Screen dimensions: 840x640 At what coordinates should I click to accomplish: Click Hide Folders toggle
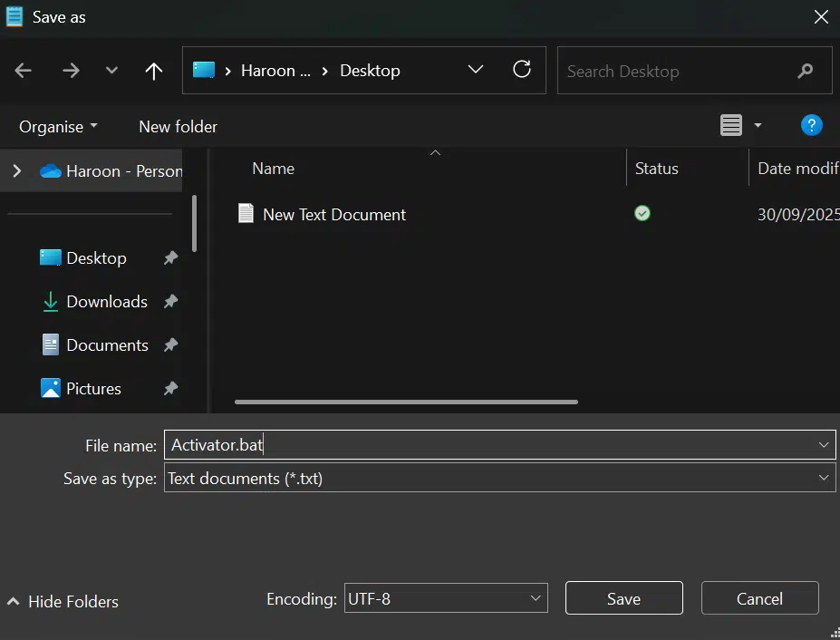(63, 601)
